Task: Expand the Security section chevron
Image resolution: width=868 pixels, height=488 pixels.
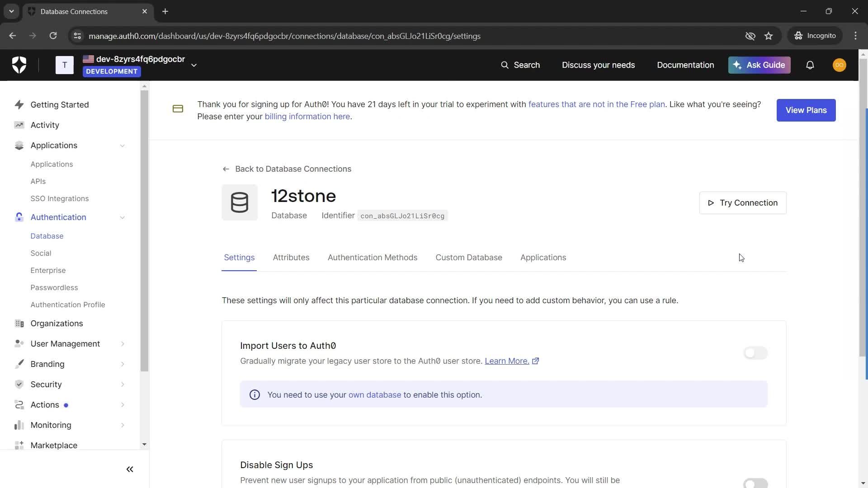Action: pos(123,385)
